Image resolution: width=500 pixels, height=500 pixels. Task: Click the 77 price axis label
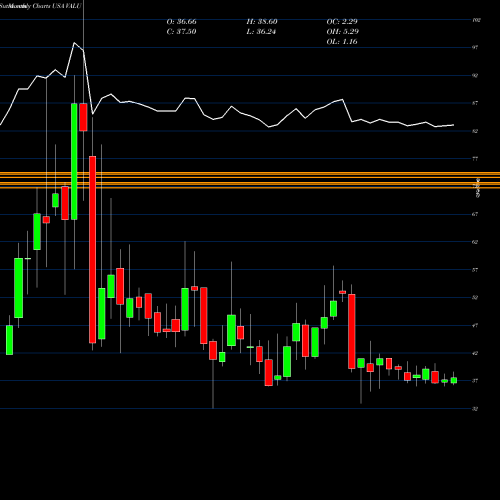[x=475, y=159]
